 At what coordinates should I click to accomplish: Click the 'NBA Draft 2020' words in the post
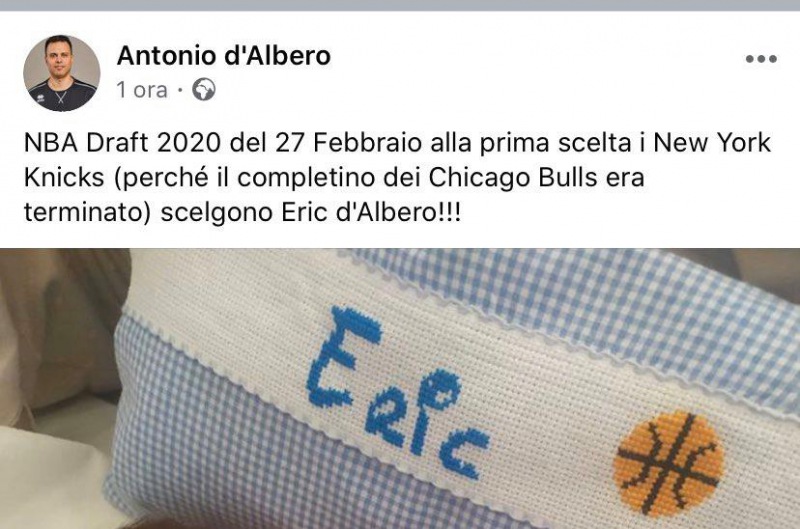(x=122, y=143)
